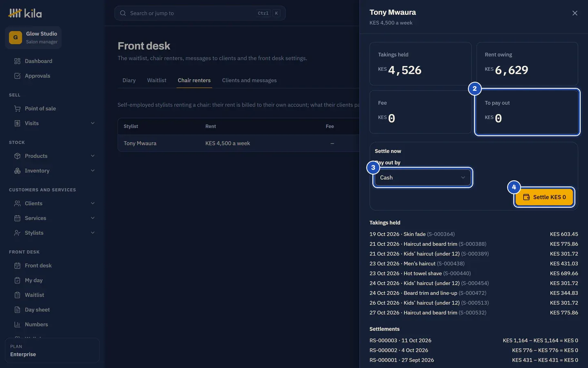
Task: Click the Rent owing KES 6,629 card
Action: pyautogui.click(x=527, y=64)
